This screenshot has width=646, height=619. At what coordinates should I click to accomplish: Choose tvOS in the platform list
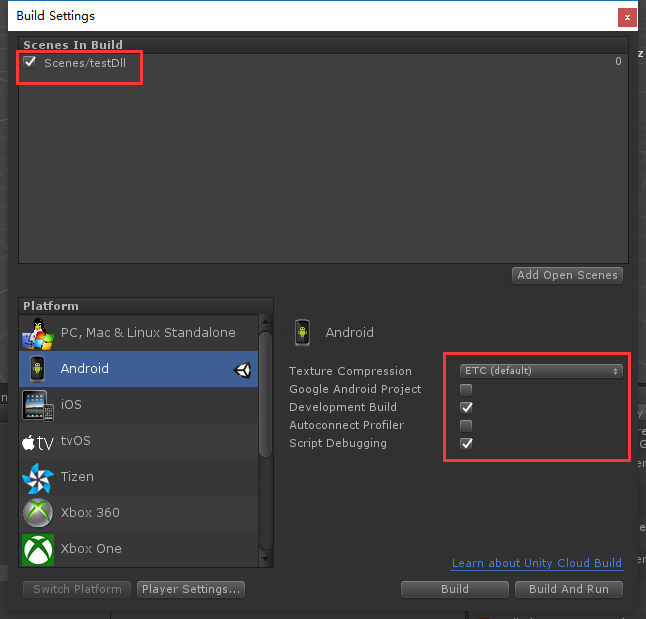[138, 441]
